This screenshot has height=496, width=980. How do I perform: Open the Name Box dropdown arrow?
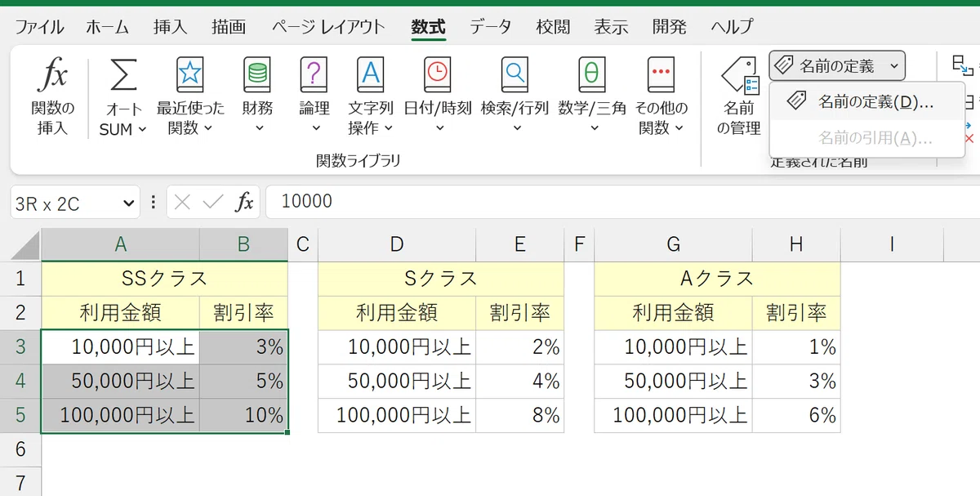tap(127, 203)
